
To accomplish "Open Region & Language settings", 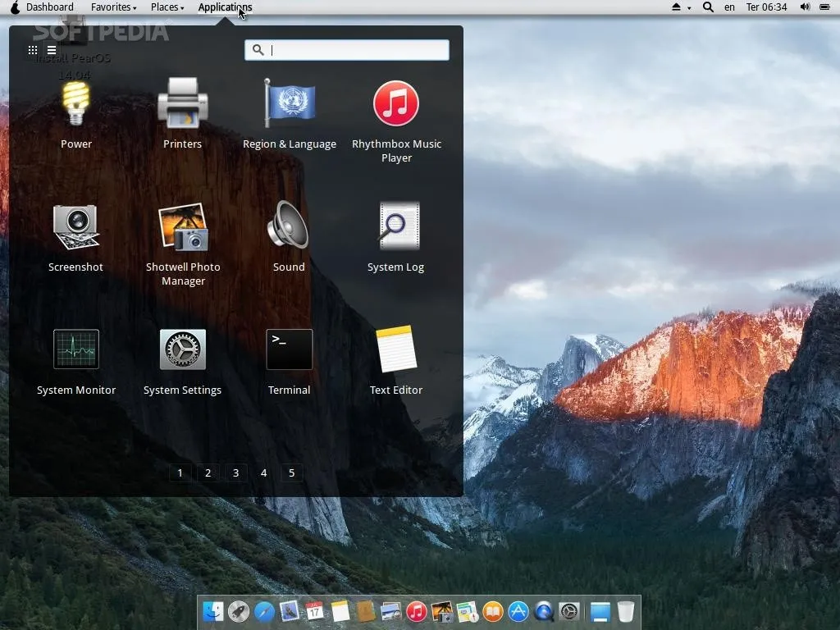I will [290, 104].
